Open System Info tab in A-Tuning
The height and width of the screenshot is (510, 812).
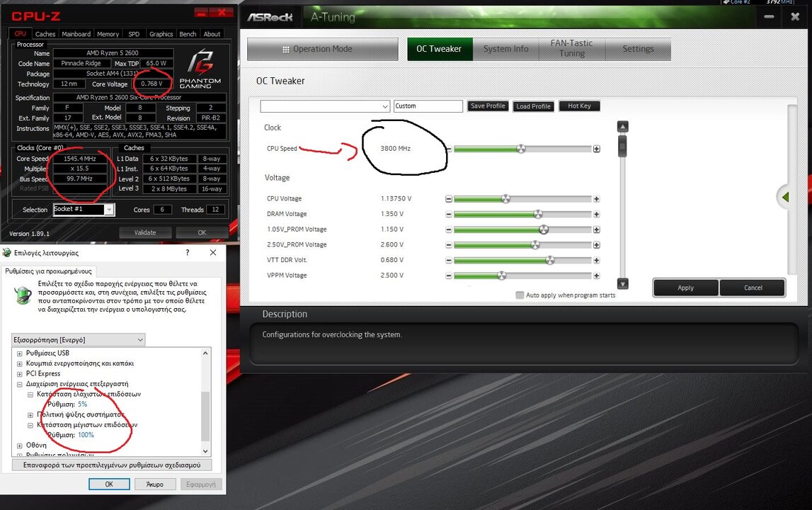click(x=506, y=49)
